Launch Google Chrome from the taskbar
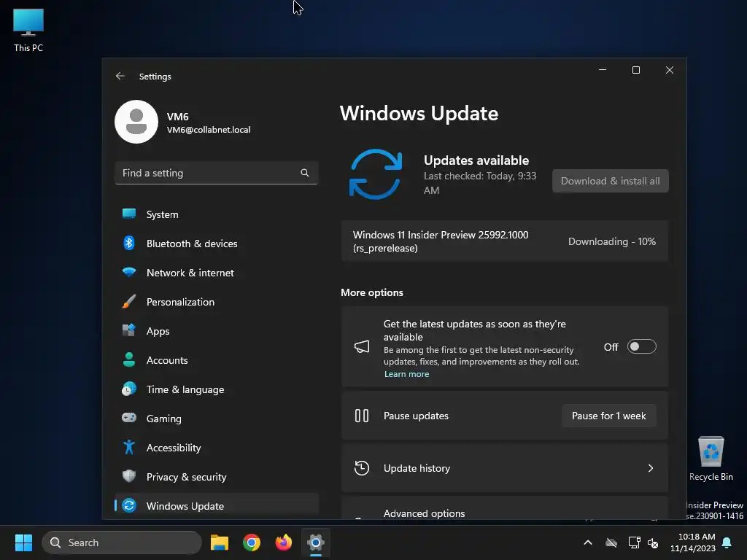 (x=252, y=542)
